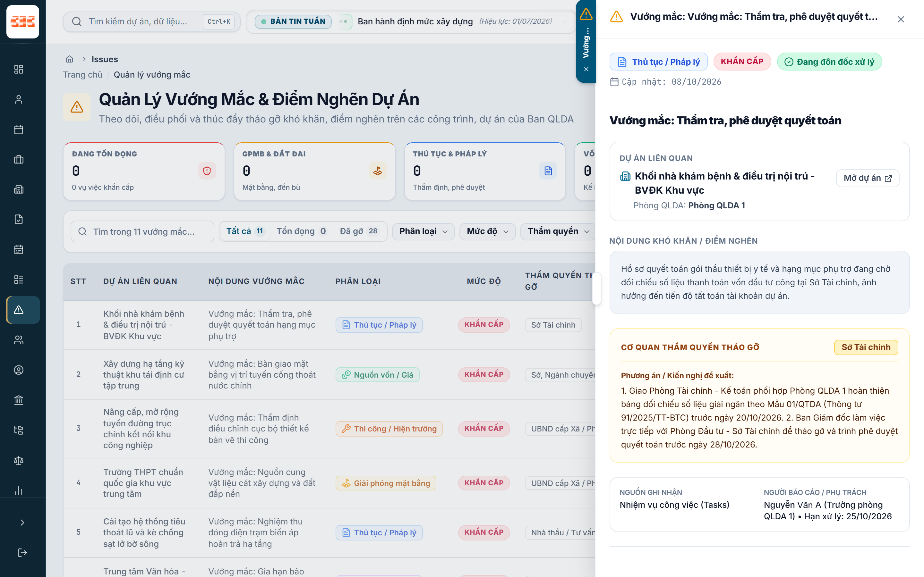Go to home via breadcrumb house icon
The width and height of the screenshot is (924, 577).
tap(70, 59)
